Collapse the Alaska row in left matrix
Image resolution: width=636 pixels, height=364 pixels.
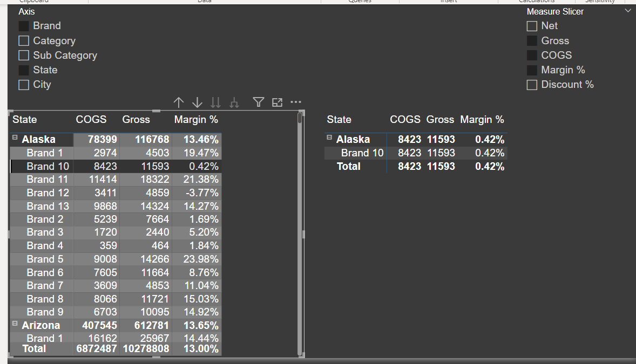tap(15, 138)
